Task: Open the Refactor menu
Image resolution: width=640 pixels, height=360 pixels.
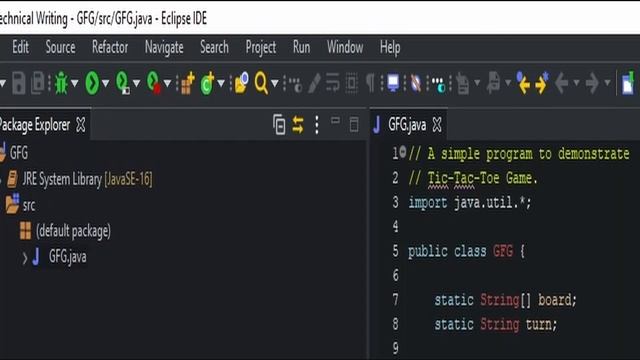Action: [110, 47]
